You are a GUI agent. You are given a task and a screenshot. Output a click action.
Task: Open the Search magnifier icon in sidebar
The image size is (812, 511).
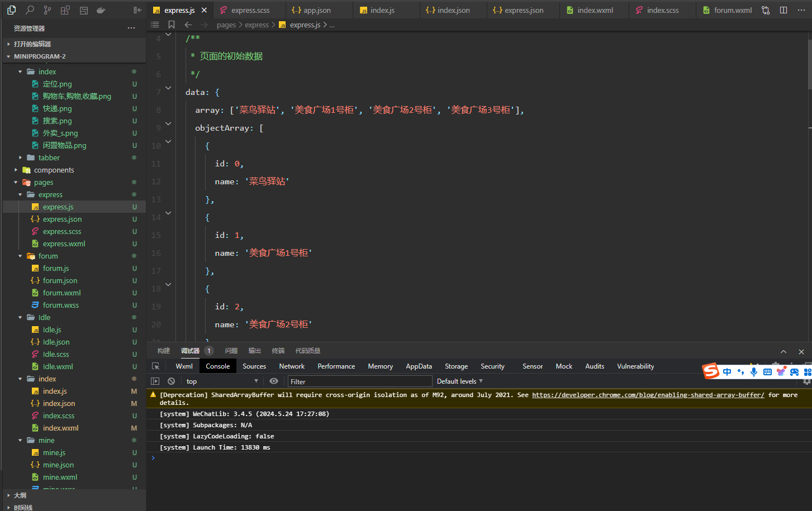[30, 10]
